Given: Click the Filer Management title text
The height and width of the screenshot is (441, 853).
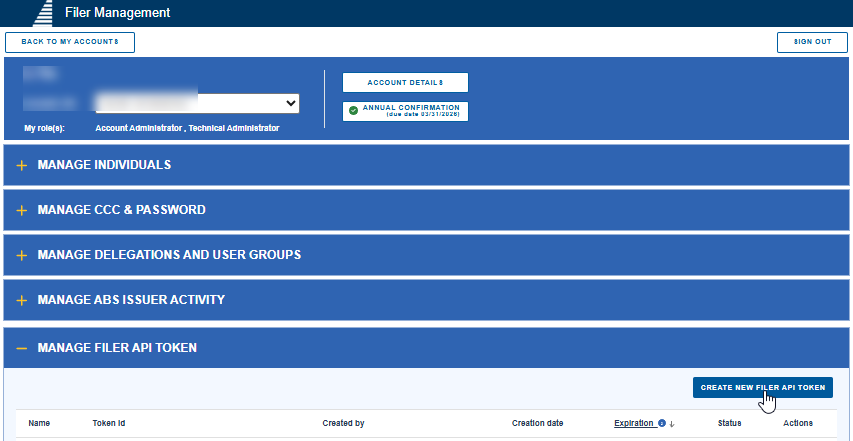Looking at the screenshot, I should [x=118, y=13].
